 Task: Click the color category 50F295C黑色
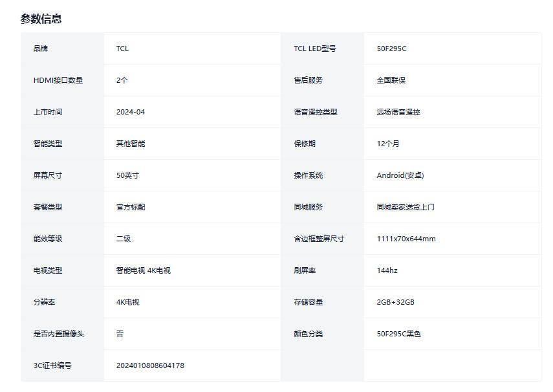[398, 334]
